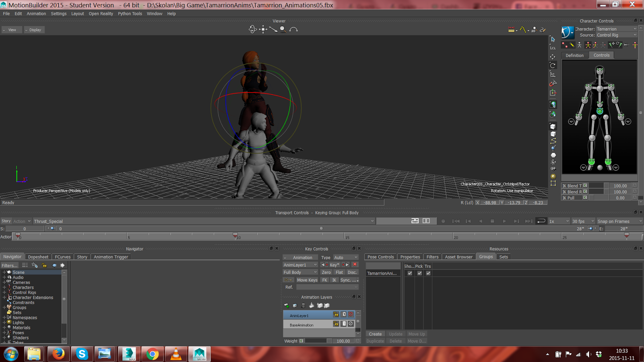Click the timeline marker at frame 10

tap(235, 235)
